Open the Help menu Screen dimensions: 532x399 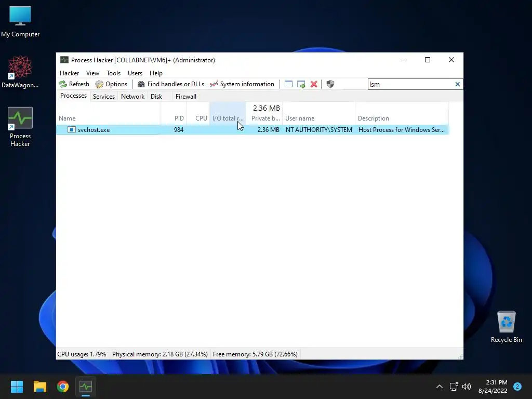pos(156,73)
